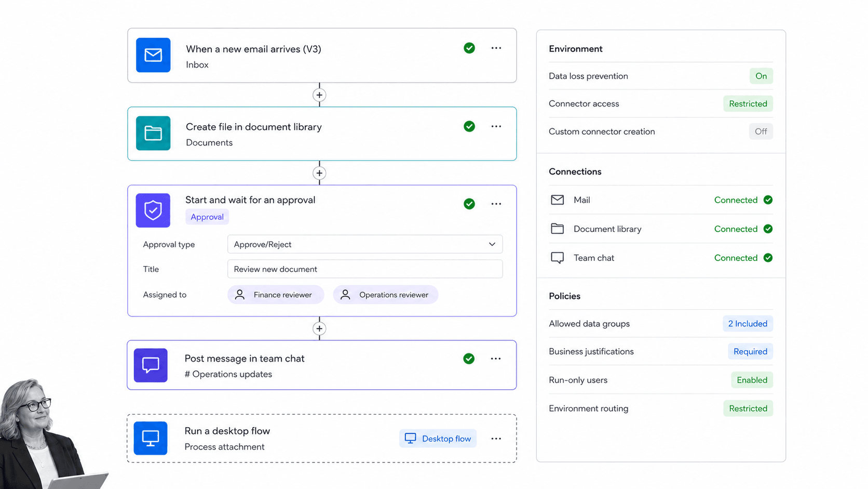Open the Create file in document library step
This screenshot has height=489, width=868.
point(322,134)
